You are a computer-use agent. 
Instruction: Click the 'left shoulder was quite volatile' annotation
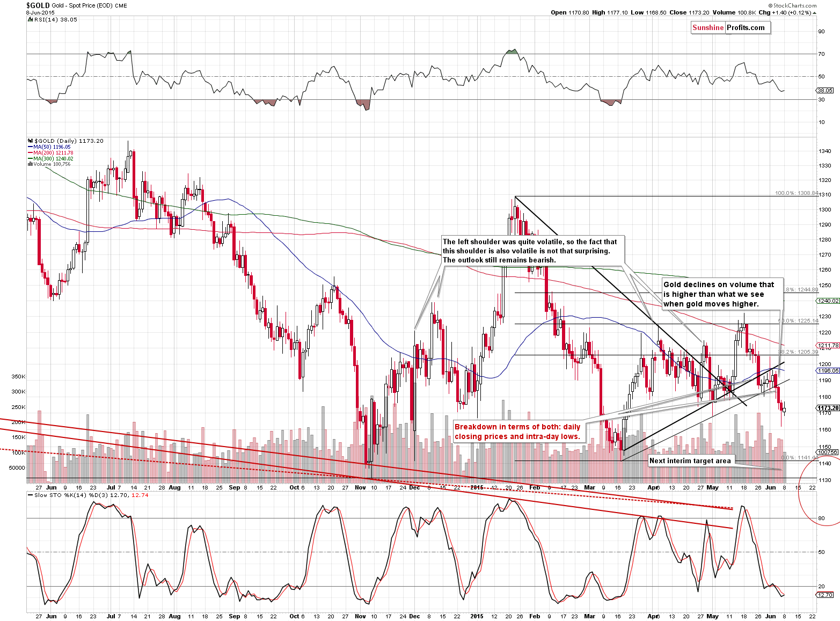click(x=532, y=251)
